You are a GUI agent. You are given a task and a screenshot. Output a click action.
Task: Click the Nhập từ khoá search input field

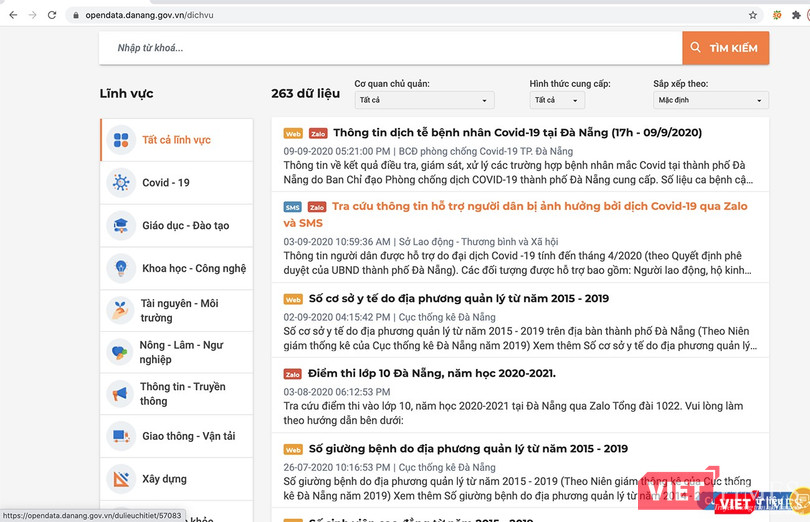coord(390,48)
